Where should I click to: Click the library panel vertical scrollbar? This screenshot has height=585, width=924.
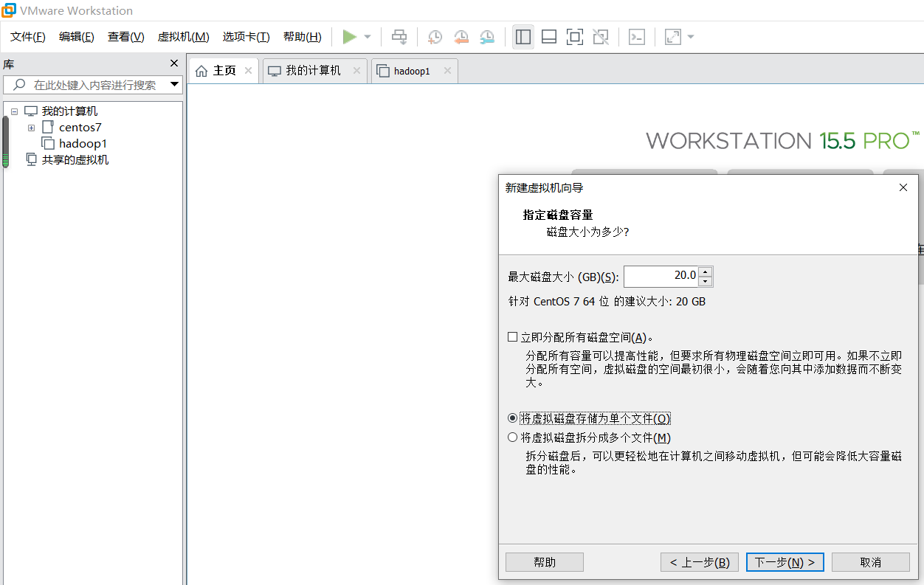tap(6, 142)
